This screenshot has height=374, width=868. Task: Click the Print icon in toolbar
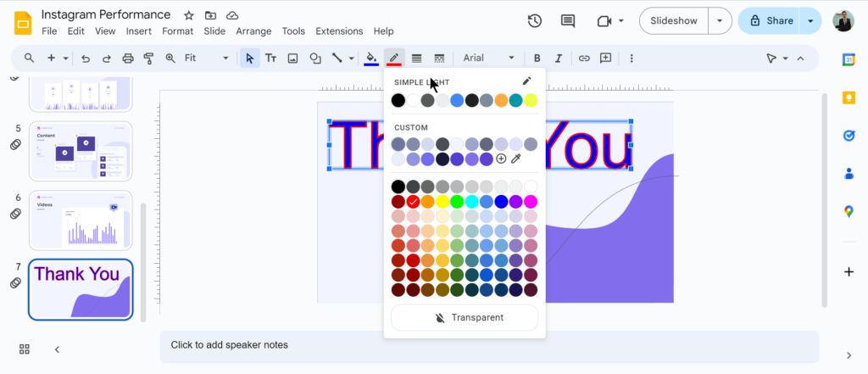pyautogui.click(x=128, y=59)
